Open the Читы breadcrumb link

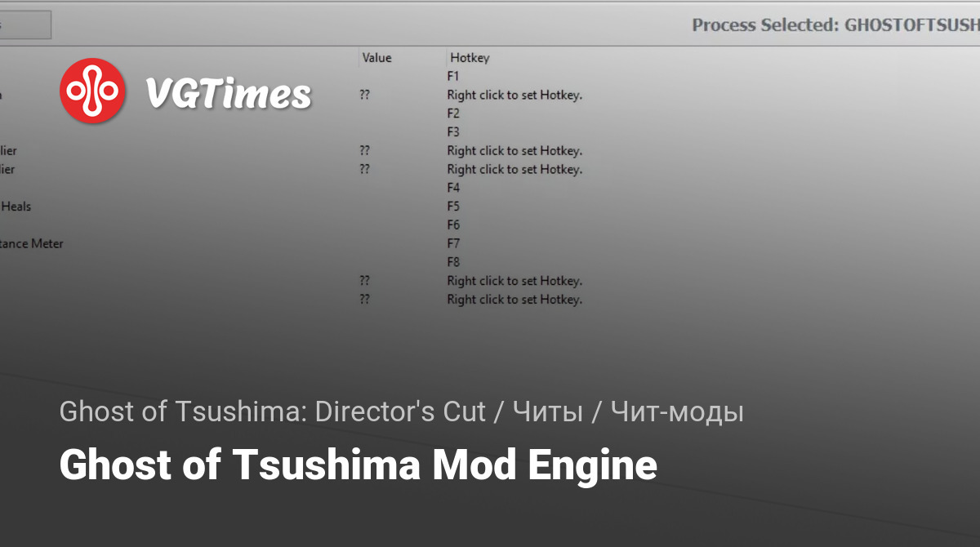click(x=548, y=412)
